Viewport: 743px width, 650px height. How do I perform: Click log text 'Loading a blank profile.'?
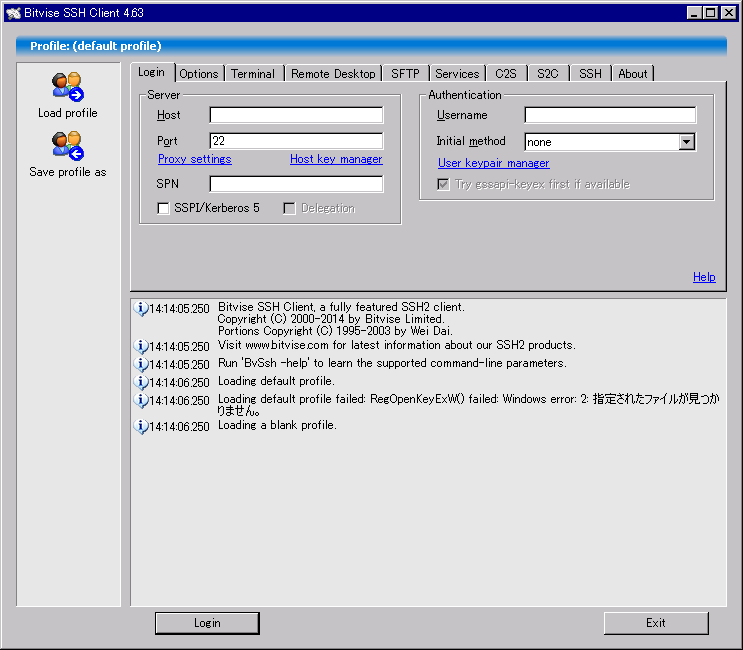(x=277, y=425)
